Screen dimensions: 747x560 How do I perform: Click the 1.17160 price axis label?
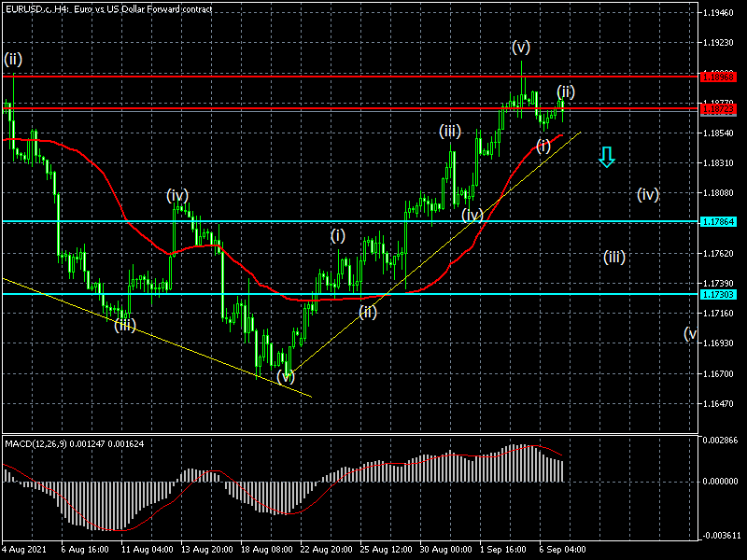[718, 314]
